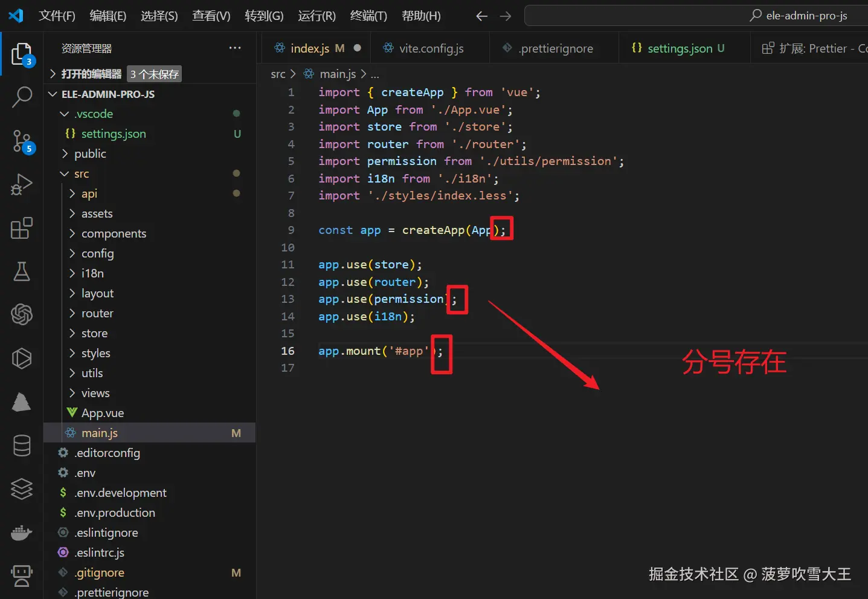The image size is (868, 599).
Task: Open the Search view icon
Action: 22,97
